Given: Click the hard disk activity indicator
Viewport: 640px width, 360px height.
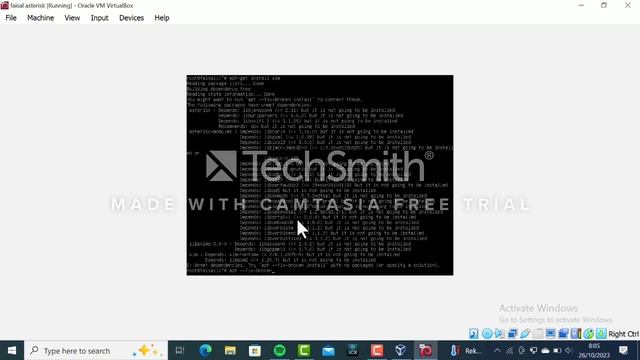Looking at the screenshot, I should tap(473, 333).
